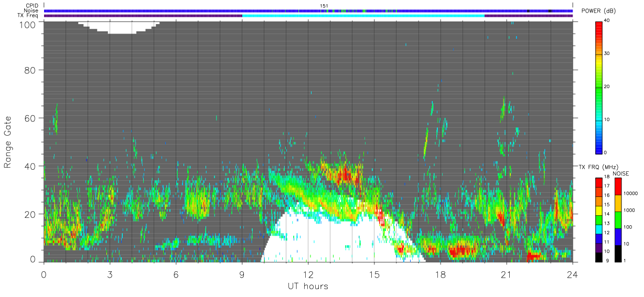Click y-axis tick label 100
This screenshot has width=644, height=297.
pyautogui.click(x=28, y=25)
